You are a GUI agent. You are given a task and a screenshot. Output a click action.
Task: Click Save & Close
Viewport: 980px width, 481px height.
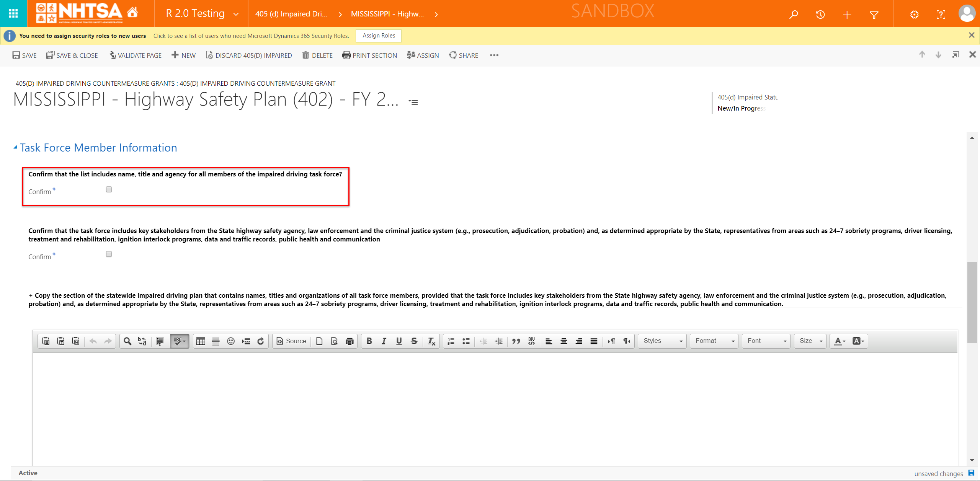click(72, 55)
